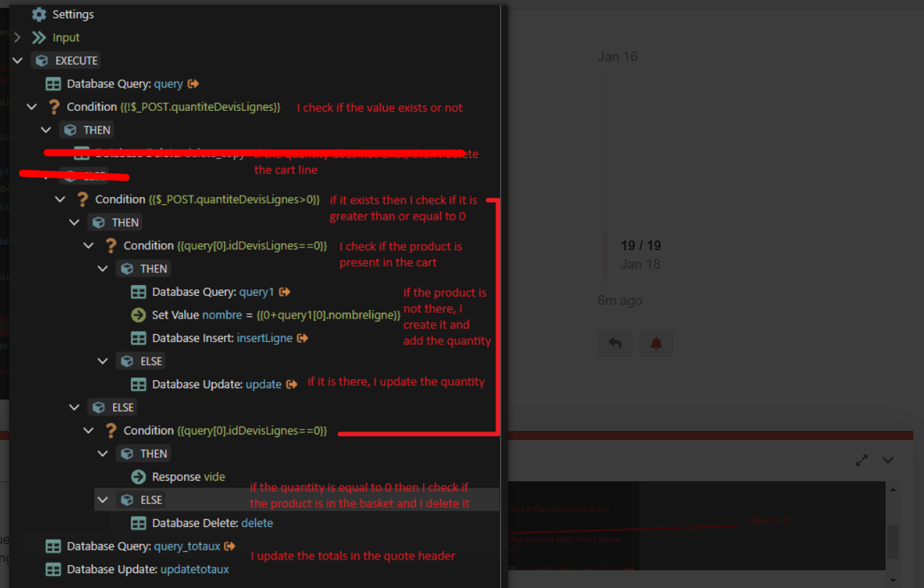This screenshot has height=588, width=924.
Task: Open the Settings gear icon
Action: (38, 14)
